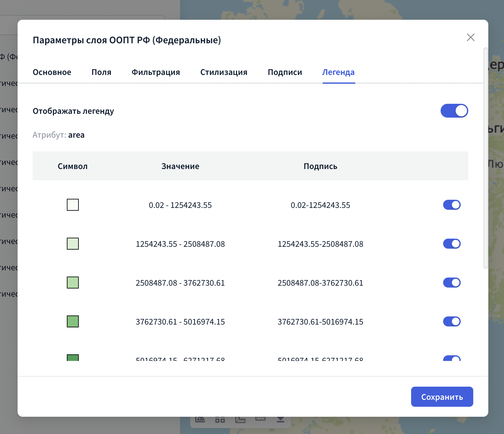This screenshot has width=504, height=434.
Task: Click the green swatch for 2508487.08 - 3762730.61
Action: pos(73,283)
